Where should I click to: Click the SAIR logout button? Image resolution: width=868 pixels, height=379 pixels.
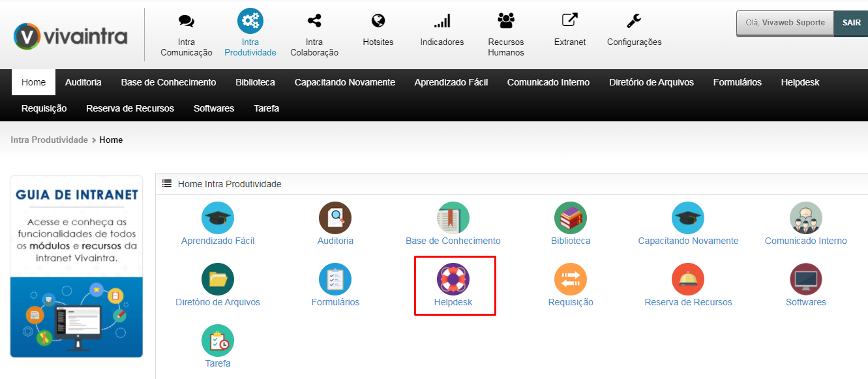pos(851,23)
